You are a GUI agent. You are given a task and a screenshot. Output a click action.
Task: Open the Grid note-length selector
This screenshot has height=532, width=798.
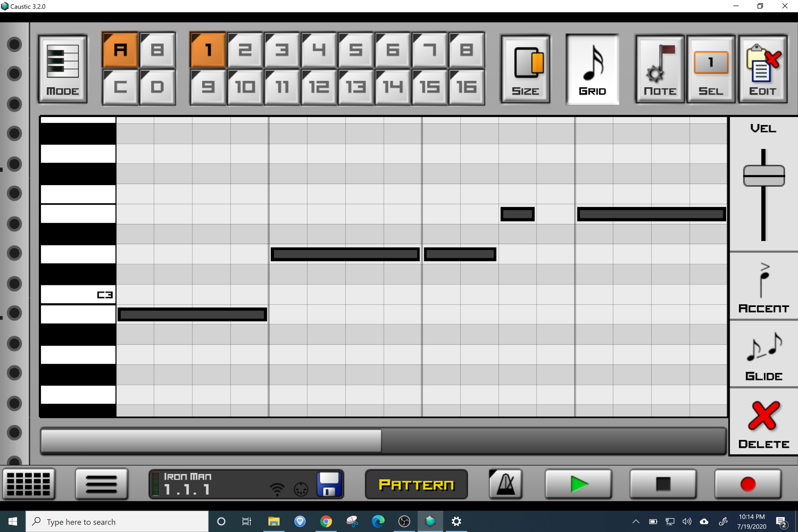592,69
